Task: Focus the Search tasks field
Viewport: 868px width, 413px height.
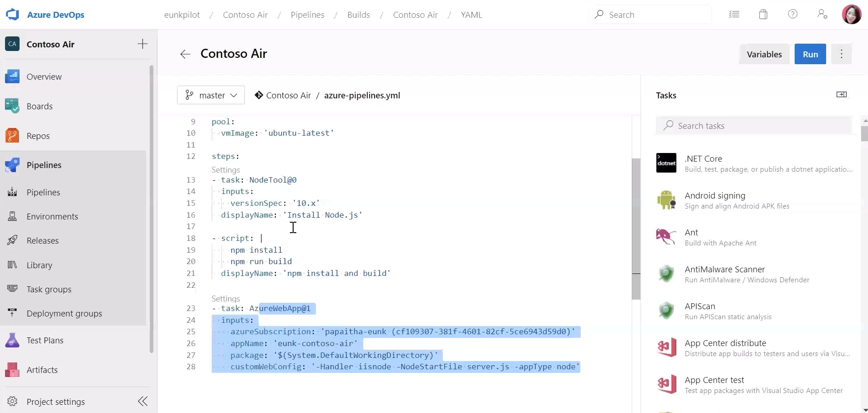Action: pos(754,126)
